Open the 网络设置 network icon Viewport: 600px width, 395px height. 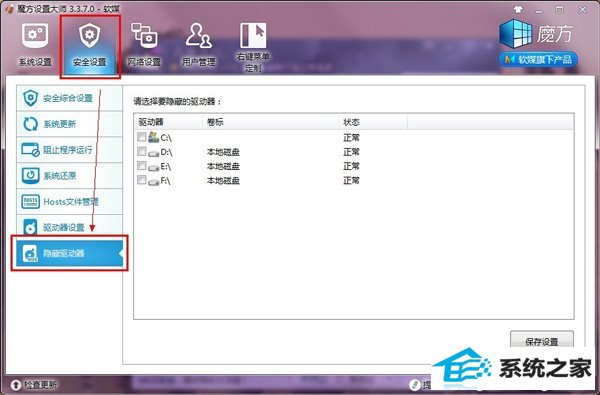[144, 36]
